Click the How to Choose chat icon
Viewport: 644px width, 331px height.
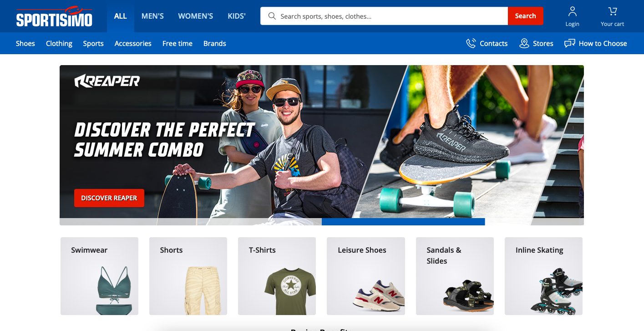coord(569,43)
